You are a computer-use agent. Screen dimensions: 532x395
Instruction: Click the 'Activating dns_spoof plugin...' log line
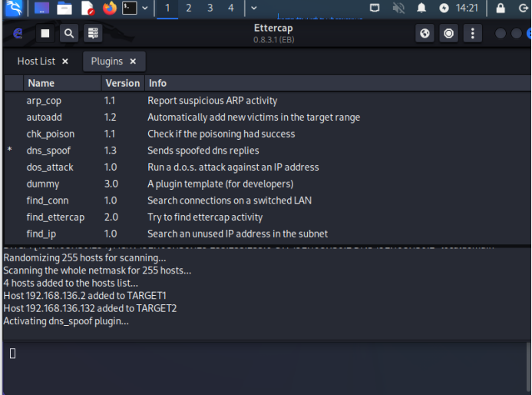pos(66,321)
